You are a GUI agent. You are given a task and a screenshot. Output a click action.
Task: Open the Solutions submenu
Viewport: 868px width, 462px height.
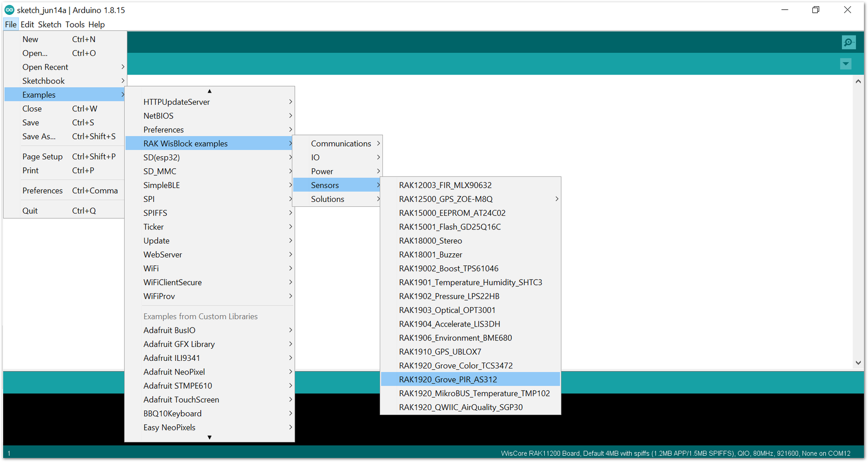tap(337, 199)
